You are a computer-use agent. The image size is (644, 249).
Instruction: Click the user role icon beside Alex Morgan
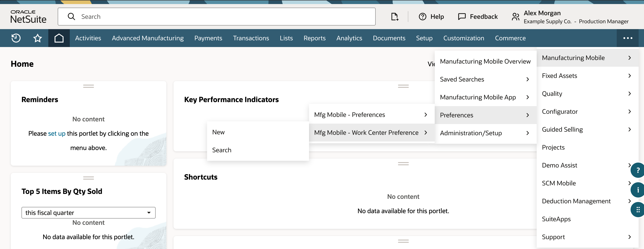tap(515, 17)
